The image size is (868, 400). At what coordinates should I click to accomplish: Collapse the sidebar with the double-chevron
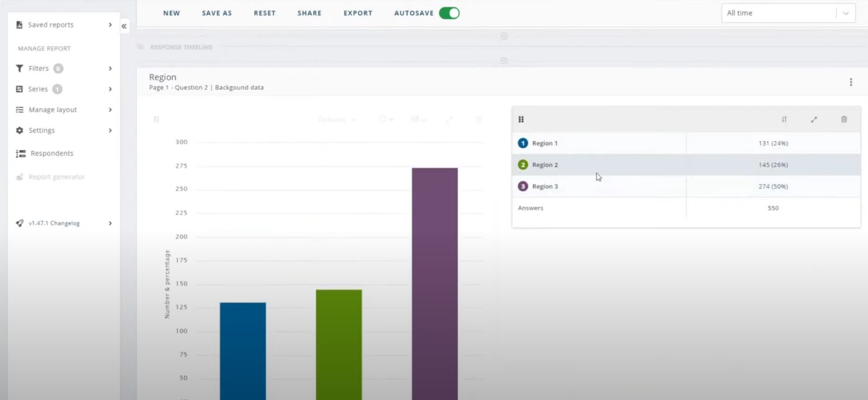click(x=124, y=26)
